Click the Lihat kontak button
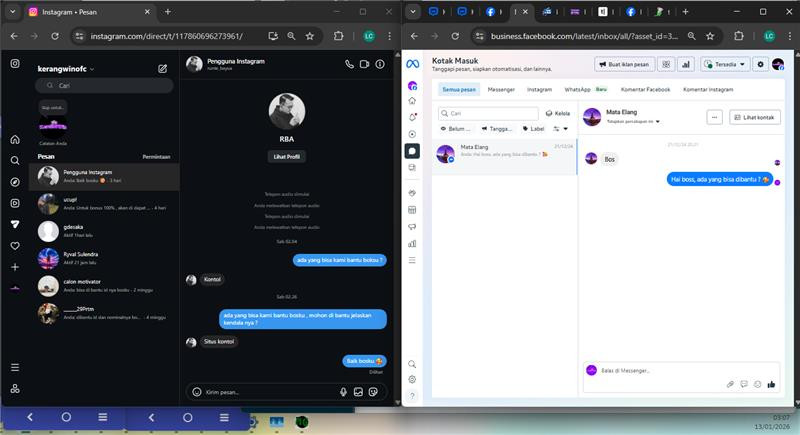Screen dimensions: 800x435 pos(755,117)
